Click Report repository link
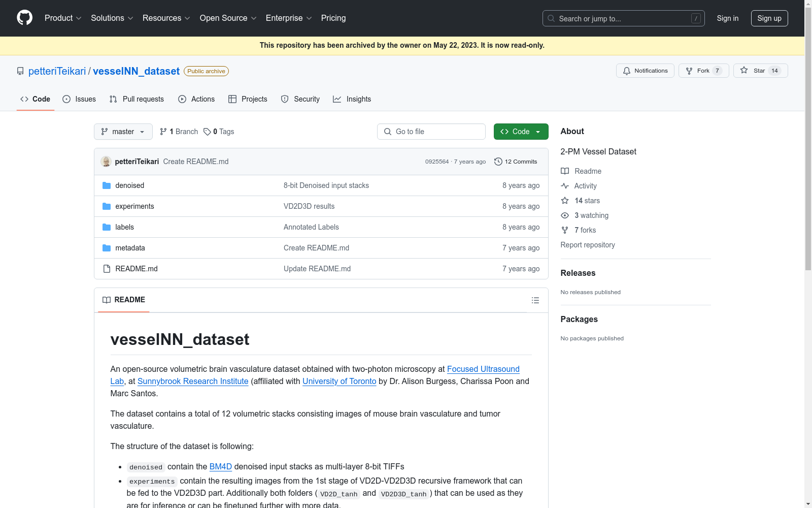The width and height of the screenshot is (812, 508). pos(588,245)
